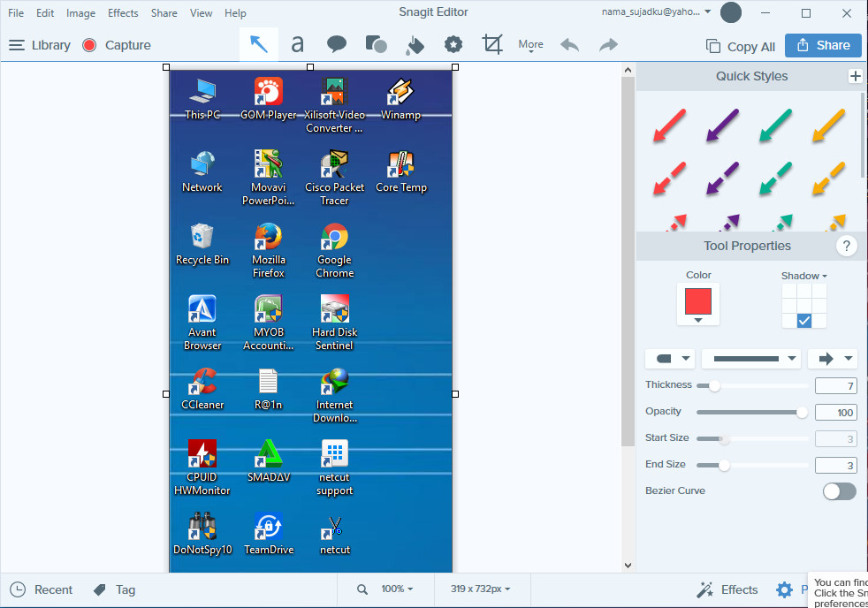This screenshot has height=608, width=868.
Task: Click the Opacity value field
Action: [836, 412]
